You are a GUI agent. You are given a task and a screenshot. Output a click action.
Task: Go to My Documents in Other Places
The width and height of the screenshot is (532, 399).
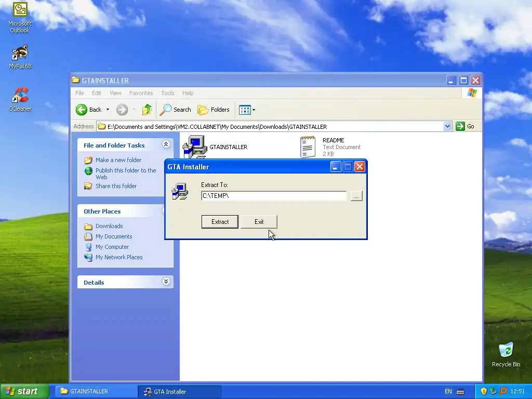pos(114,236)
